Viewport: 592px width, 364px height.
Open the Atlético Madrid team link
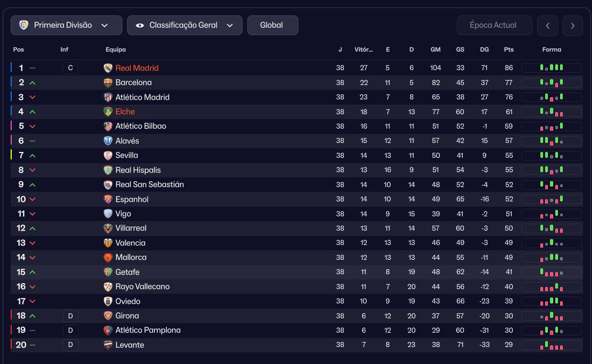tap(142, 97)
